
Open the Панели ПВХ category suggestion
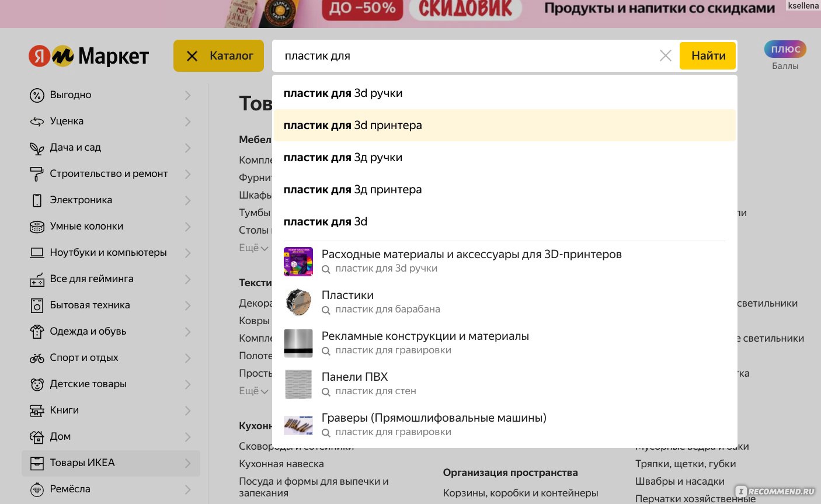pos(505,384)
